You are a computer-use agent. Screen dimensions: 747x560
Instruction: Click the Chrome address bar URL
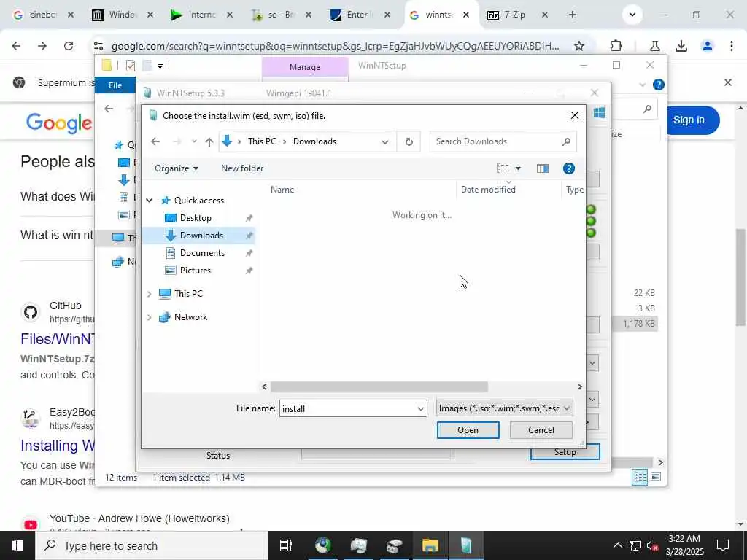coord(336,46)
